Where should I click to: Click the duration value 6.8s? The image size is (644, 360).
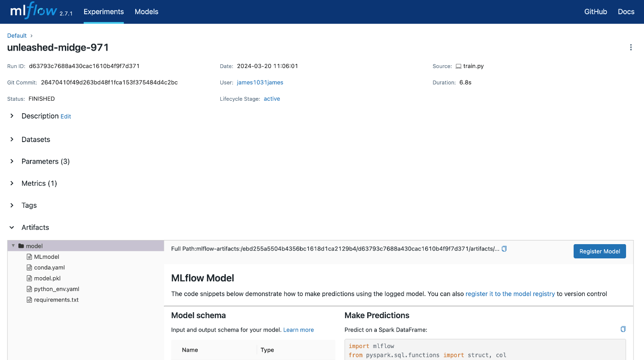pyautogui.click(x=466, y=83)
